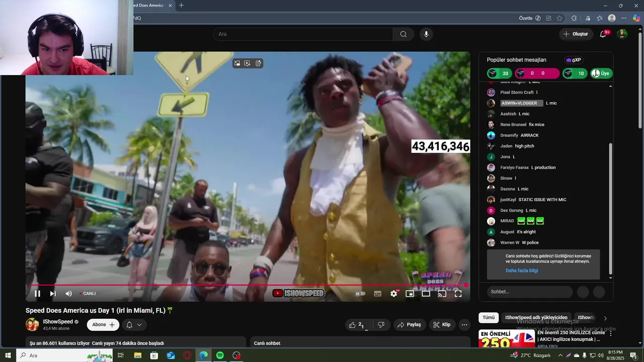Viewport: 644px width, 362px height.
Task: Share the video with Paylaş
Action: [410, 325]
